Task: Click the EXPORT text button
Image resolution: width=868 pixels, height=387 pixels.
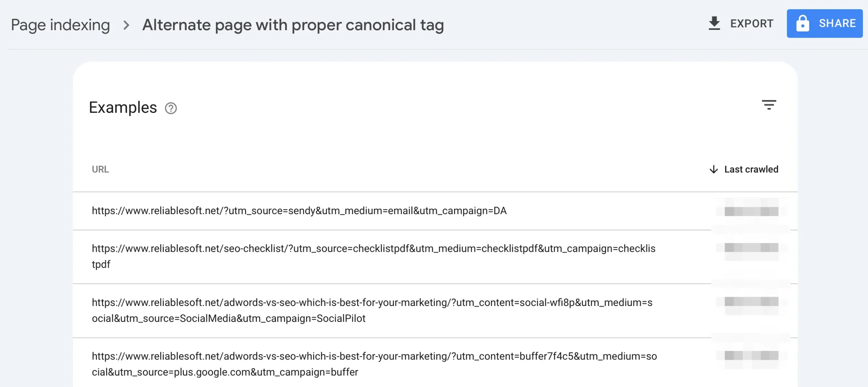Action: click(752, 23)
